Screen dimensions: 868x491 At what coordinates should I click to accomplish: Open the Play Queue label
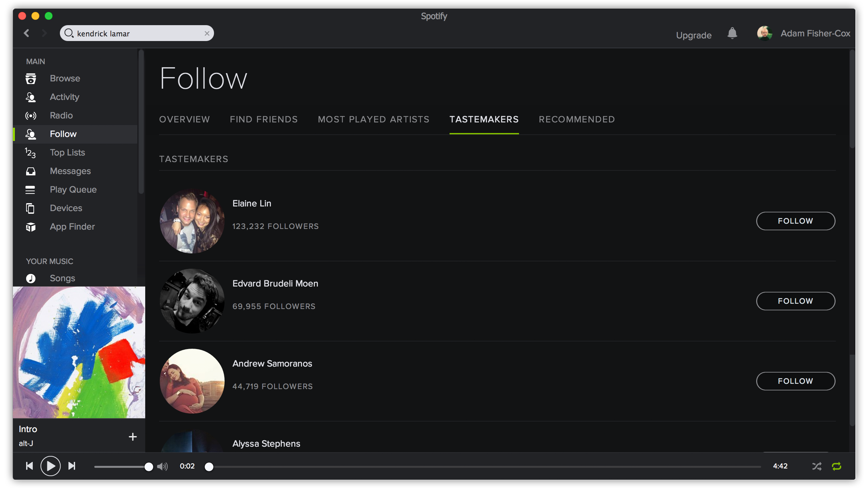pos(73,190)
